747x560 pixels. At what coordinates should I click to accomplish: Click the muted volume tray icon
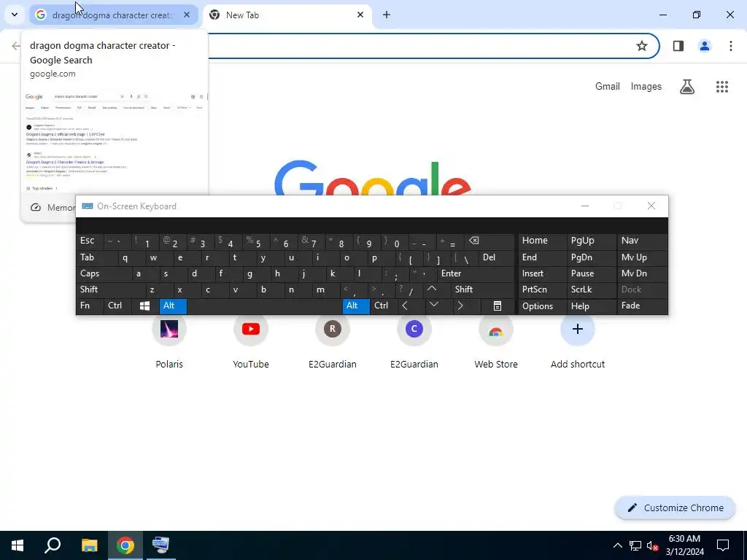pos(653,545)
